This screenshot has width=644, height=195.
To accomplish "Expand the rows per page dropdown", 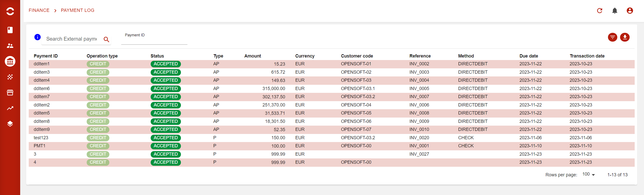I will click(589, 175).
